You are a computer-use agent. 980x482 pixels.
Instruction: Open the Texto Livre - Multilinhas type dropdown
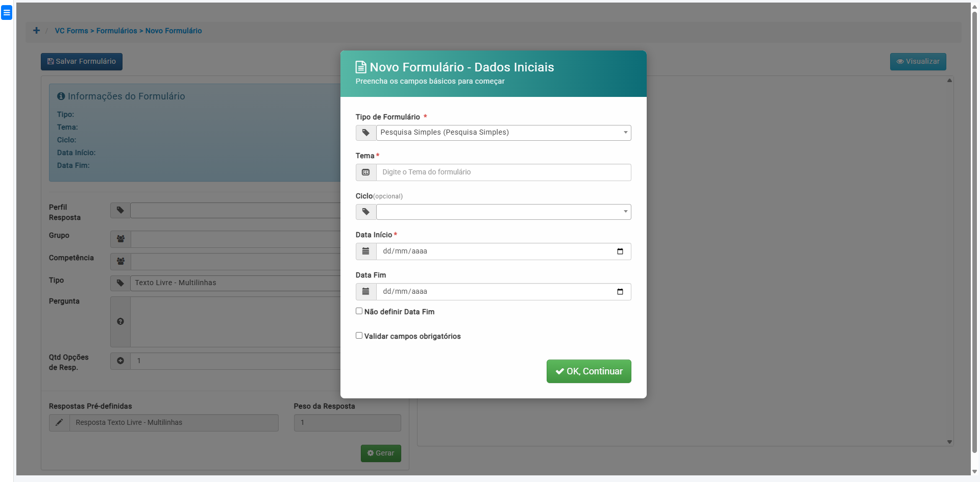pos(235,283)
